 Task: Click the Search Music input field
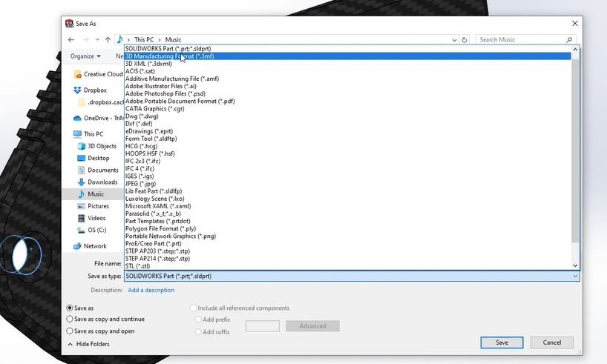click(x=522, y=39)
